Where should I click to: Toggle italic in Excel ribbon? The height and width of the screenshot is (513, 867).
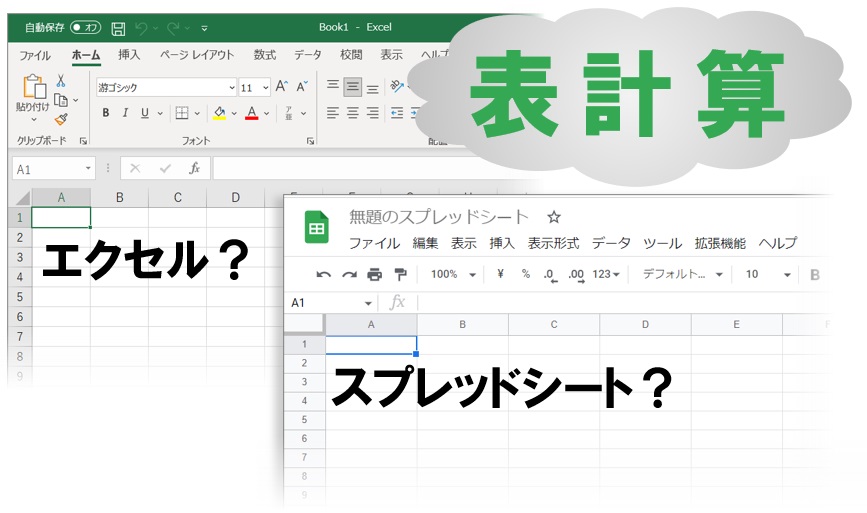click(125, 113)
